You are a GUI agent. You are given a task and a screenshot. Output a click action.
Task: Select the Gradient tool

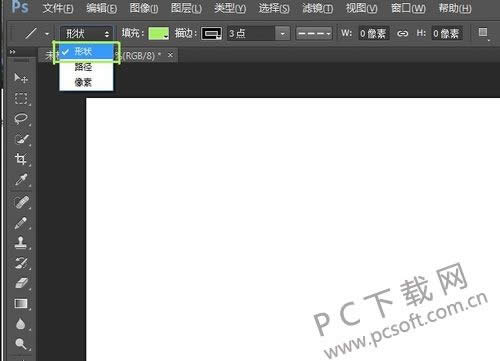click(x=21, y=304)
